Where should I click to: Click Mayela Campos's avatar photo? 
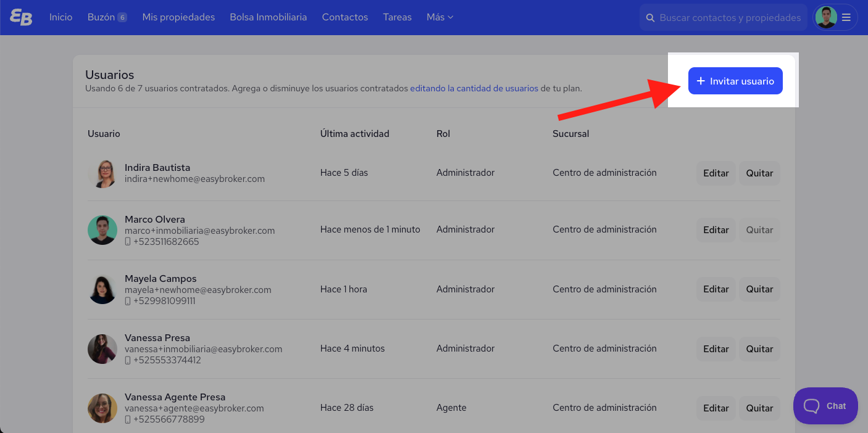(x=102, y=289)
